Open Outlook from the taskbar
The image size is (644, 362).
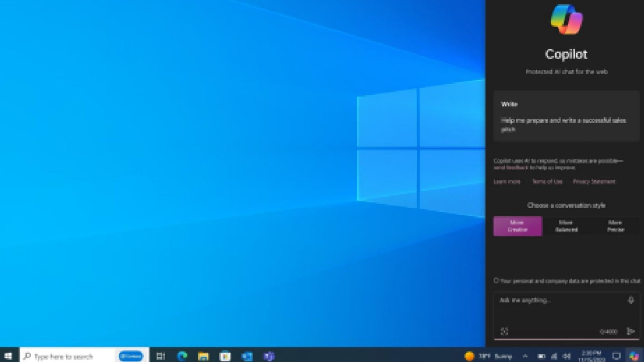[x=247, y=356]
